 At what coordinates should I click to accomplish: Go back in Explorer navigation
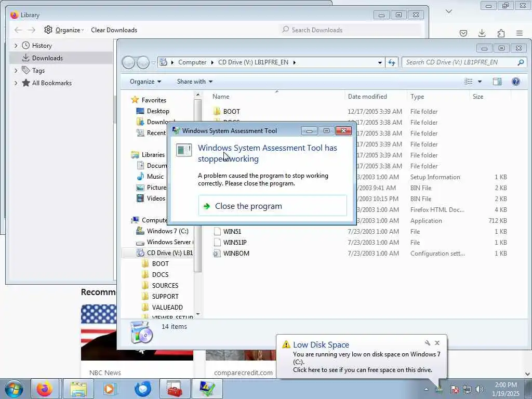point(128,62)
